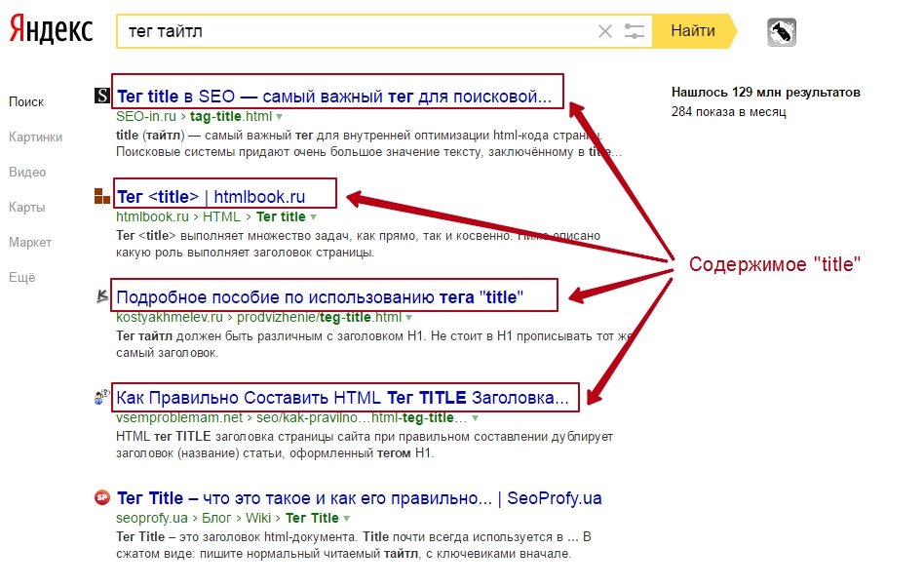Expand dropdown arrow after htmlbook.ru Тег title breadcrumb
924x587 pixels.
pos(314,217)
